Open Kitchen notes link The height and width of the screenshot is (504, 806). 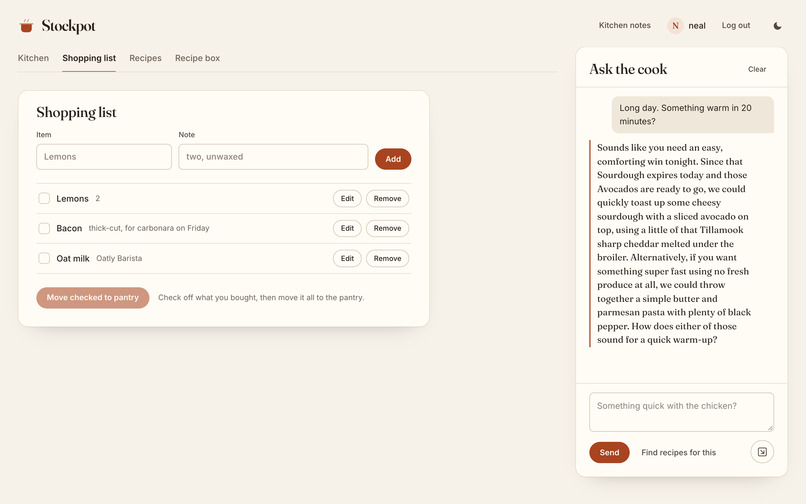tap(625, 25)
